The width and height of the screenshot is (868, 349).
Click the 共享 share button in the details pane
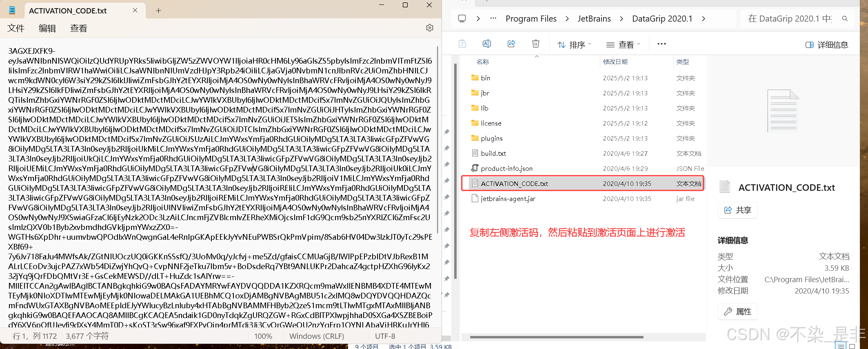[738, 210]
